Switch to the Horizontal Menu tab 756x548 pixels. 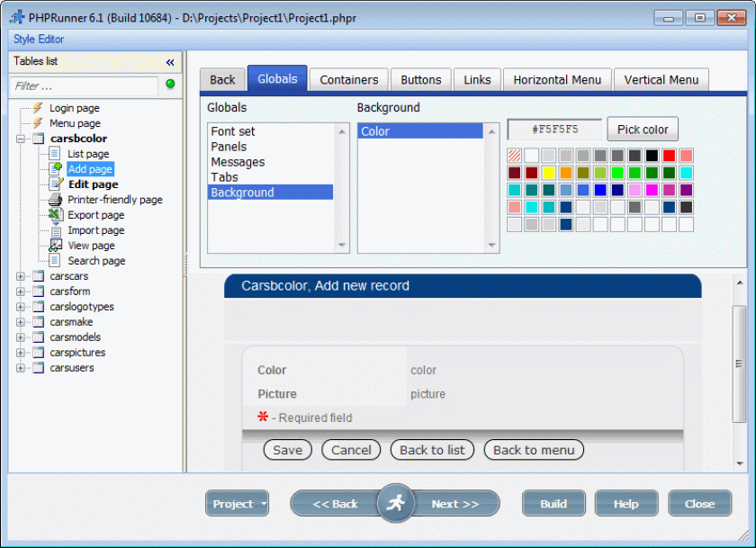pyautogui.click(x=557, y=79)
